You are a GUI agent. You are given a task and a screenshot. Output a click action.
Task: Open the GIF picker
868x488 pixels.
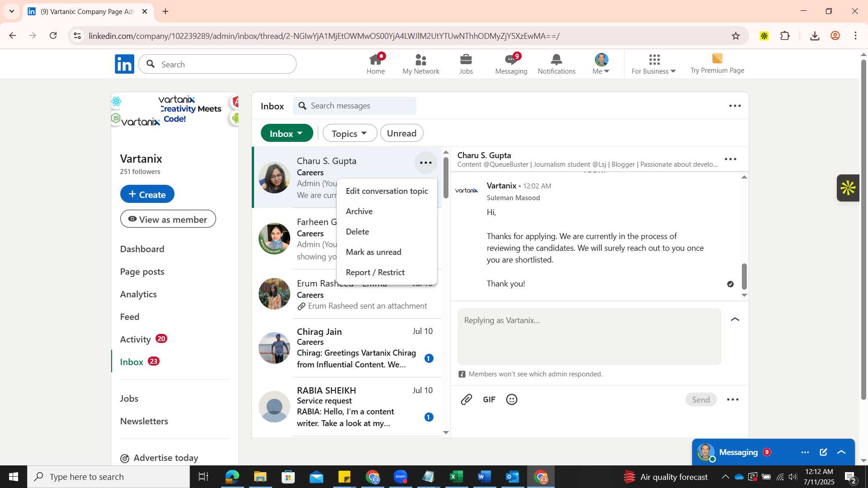tap(489, 399)
